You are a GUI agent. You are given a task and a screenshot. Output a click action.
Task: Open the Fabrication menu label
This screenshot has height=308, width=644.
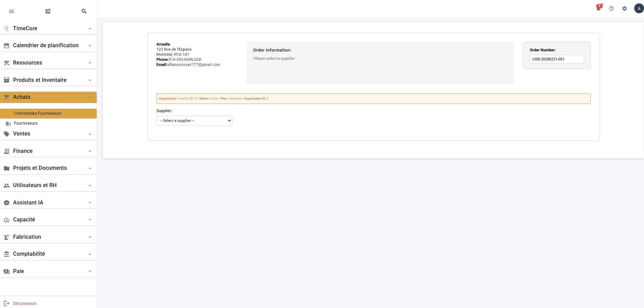click(27, 237)
